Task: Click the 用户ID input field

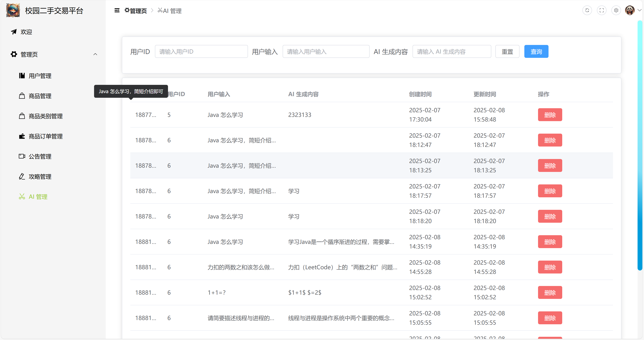Action: click(201, 52)
